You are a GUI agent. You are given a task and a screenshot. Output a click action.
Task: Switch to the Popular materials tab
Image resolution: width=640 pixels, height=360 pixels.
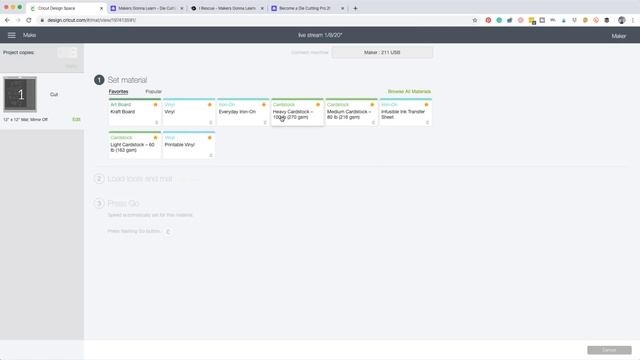[x=153, y=91]
